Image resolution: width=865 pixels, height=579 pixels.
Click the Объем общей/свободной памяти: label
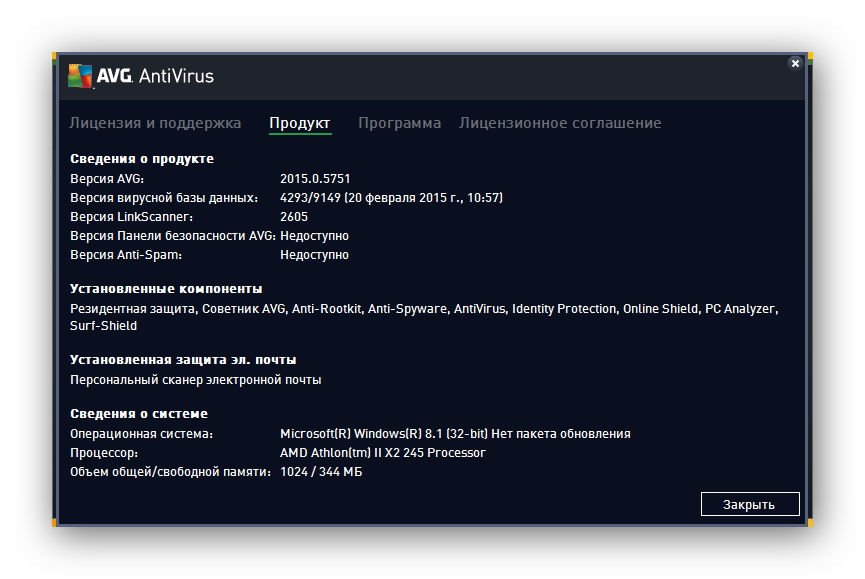(170, 472)
